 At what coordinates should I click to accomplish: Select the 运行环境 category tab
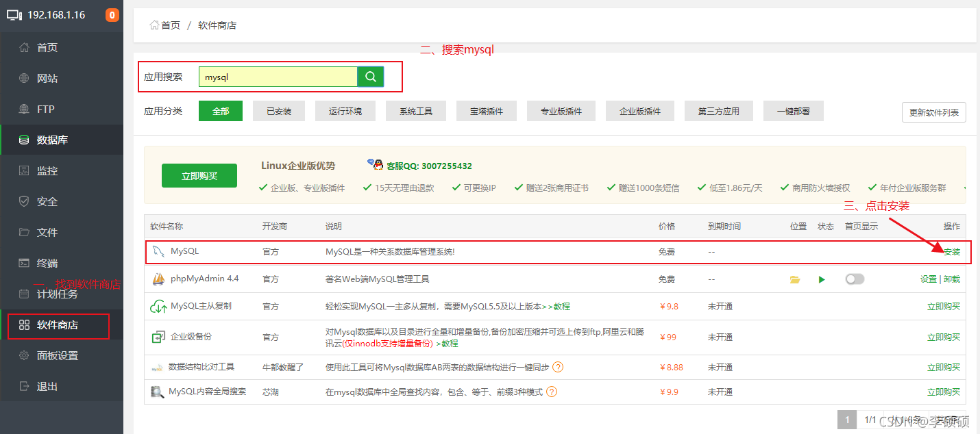click(345, 111)
